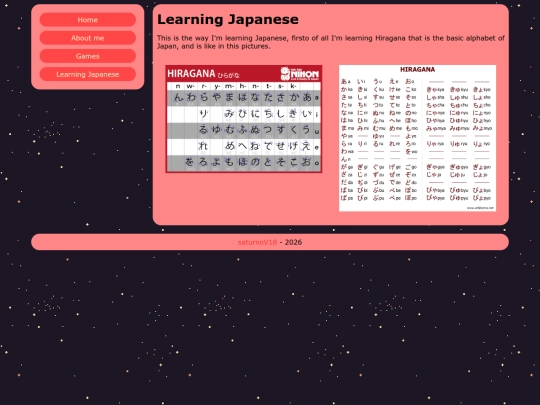Select Learning Japanese in the sidebar
Screen dimensions: 540x405
pos(87,74)
